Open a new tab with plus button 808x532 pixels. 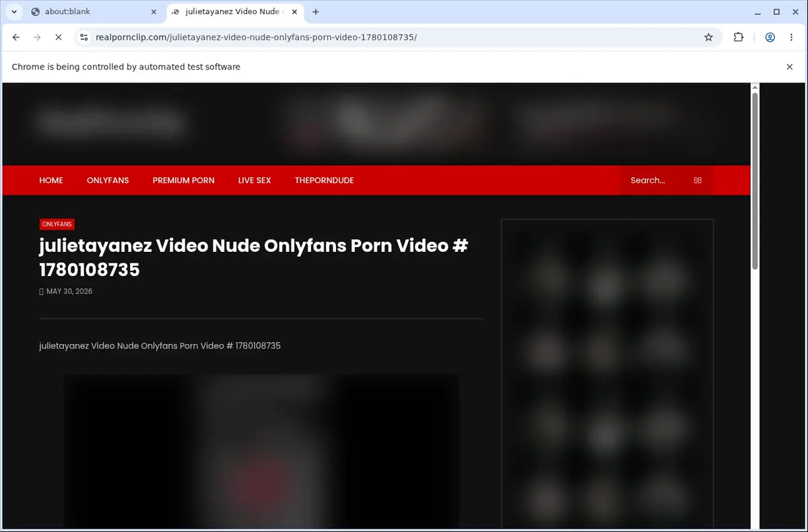[316, 11]
